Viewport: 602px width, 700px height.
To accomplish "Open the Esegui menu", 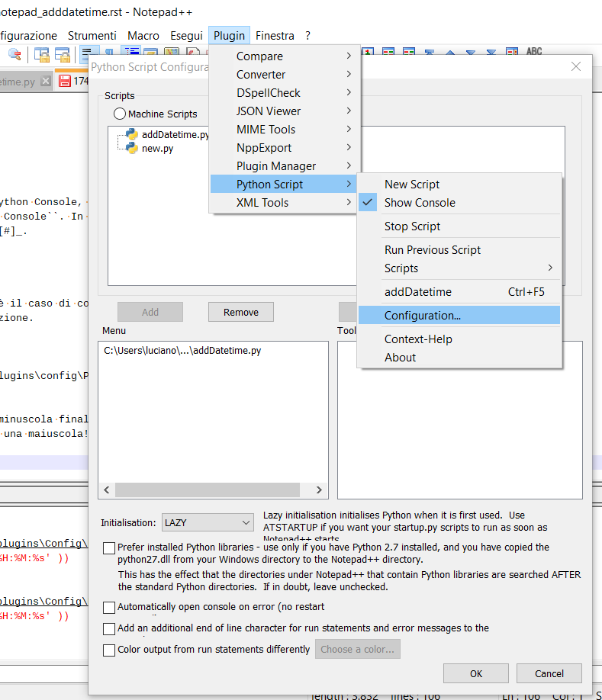I will click(186, 36).
